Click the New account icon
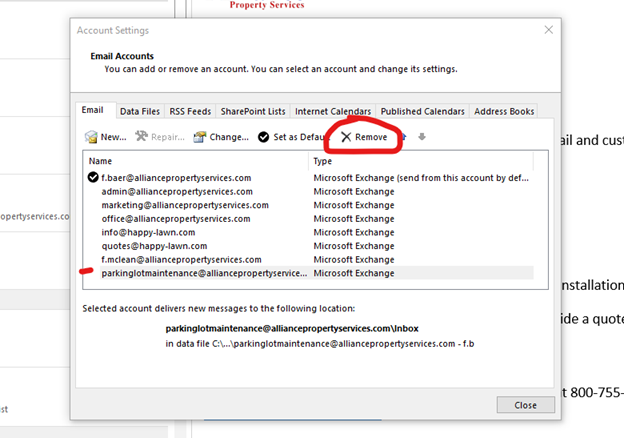Viewport: 624px width, 438px height. tap(92, 137)
